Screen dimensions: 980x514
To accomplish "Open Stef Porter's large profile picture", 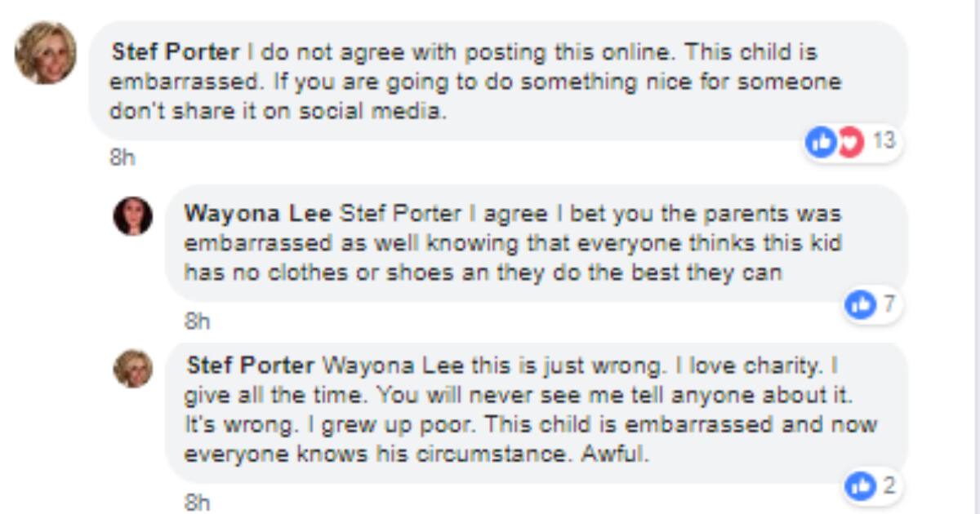I will click(x=45, y=52).
